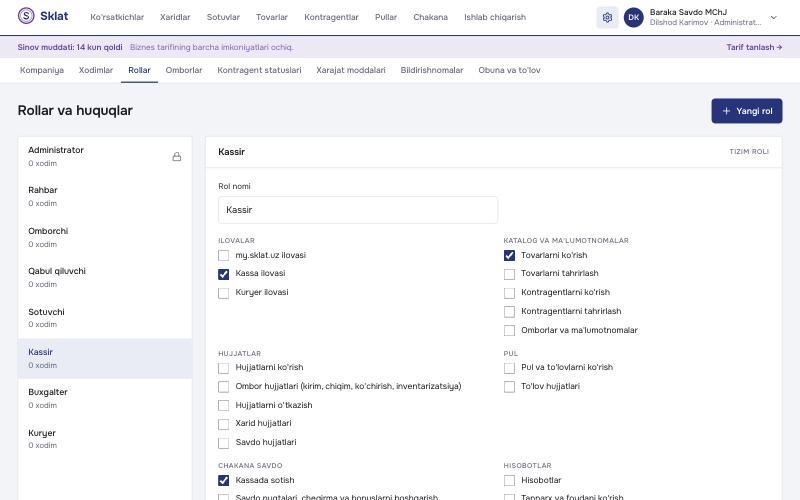800x500 pixels.
Task: Select the Administrator role
Action: [x=105, y=156]
